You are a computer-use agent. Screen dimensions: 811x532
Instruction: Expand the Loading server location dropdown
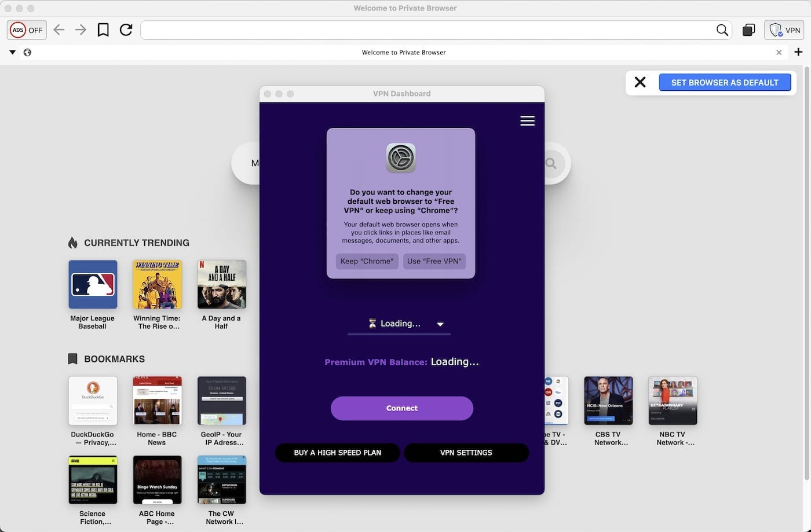coord(440,324)
